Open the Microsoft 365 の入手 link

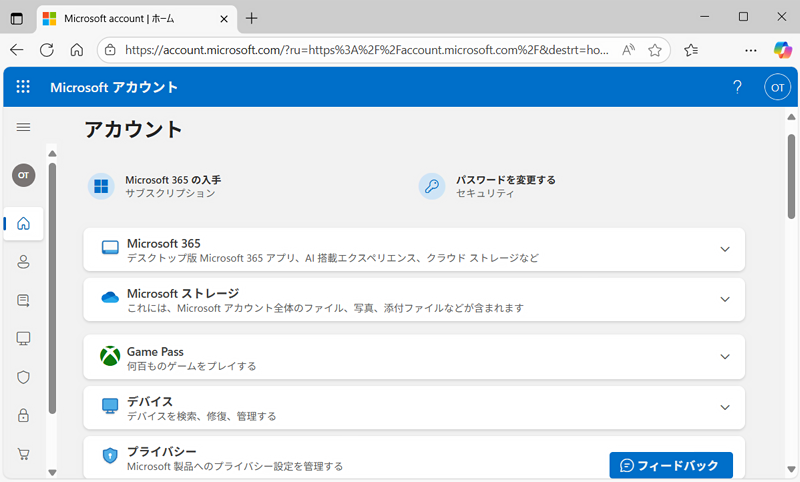173,180
